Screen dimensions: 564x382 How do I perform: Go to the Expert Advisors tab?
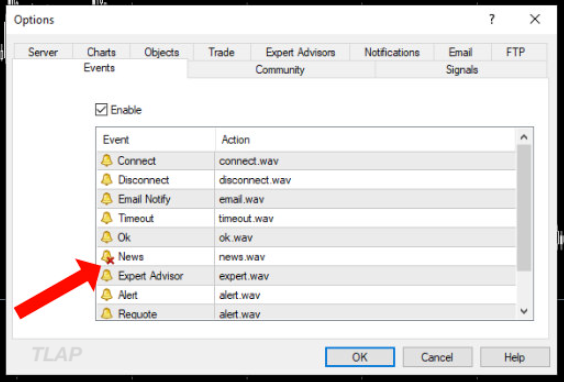click(300, 52)
